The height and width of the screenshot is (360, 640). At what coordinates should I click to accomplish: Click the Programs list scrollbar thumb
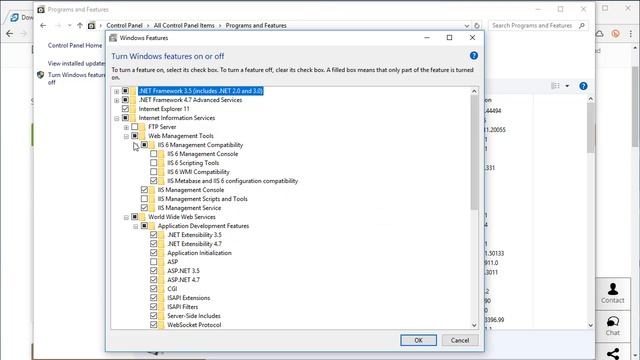(x=590, y=129)
